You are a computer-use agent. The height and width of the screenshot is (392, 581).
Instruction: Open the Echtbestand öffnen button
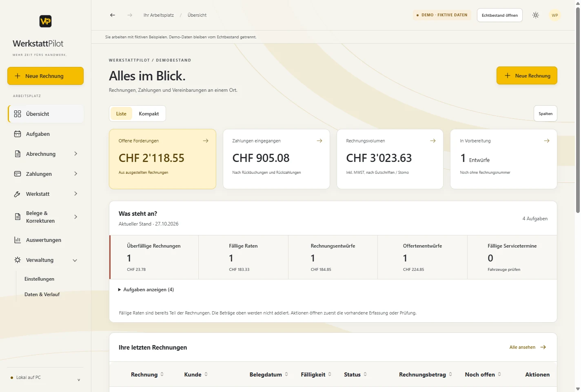(x=499, y=15)
